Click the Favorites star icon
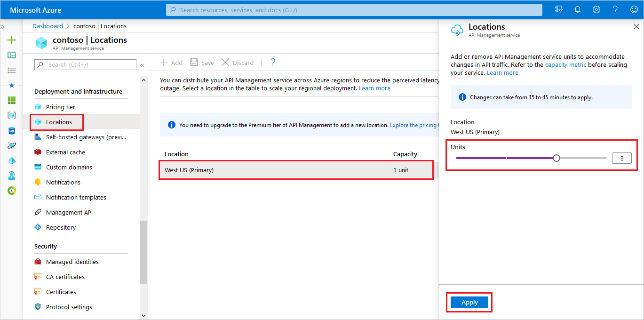The width and height of the screenshot is (644, 320). 11,85
